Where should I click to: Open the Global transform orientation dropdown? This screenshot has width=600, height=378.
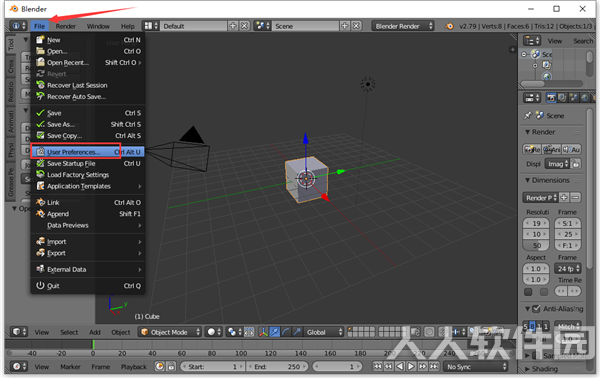[x=324, y=332]
